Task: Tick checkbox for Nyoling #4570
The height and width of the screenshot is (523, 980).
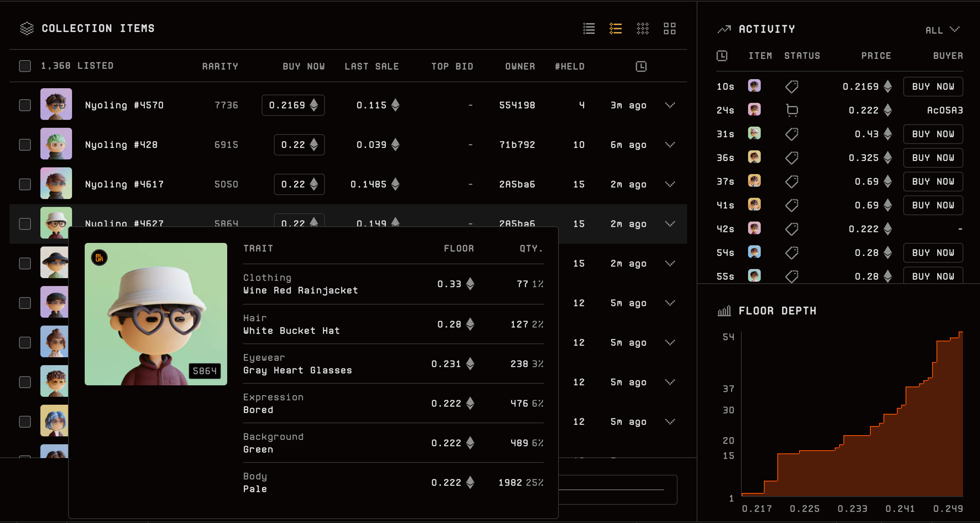Action: click(25, 105)
